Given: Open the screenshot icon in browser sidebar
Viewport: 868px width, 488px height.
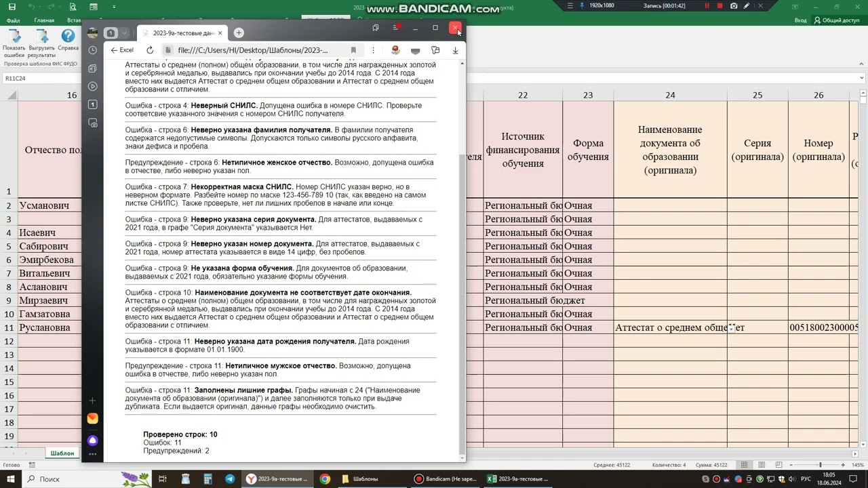Looking at the screenshot, I should click(93, 123).
